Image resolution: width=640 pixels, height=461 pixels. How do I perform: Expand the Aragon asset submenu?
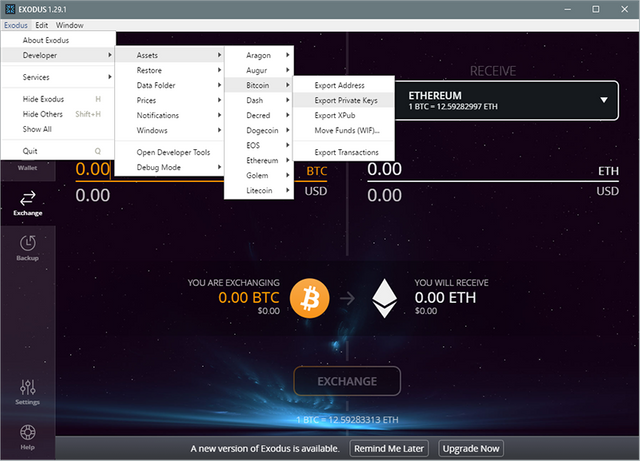[x=259, y=55]
